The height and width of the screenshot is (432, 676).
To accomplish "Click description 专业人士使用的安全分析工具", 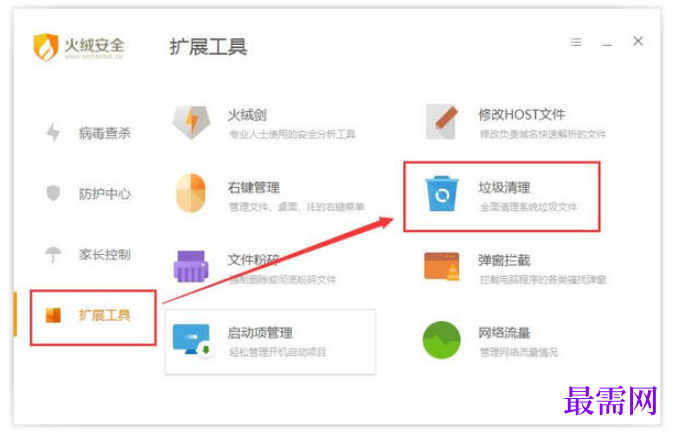I will [x=292, y=134].
